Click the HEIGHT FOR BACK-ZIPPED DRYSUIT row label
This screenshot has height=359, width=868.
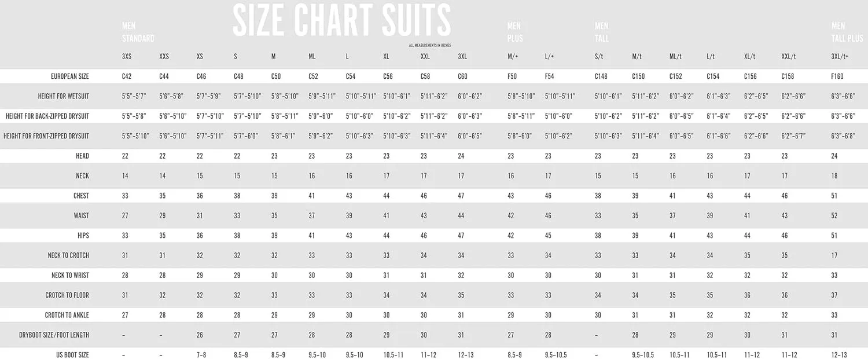[x=47, y=116]
